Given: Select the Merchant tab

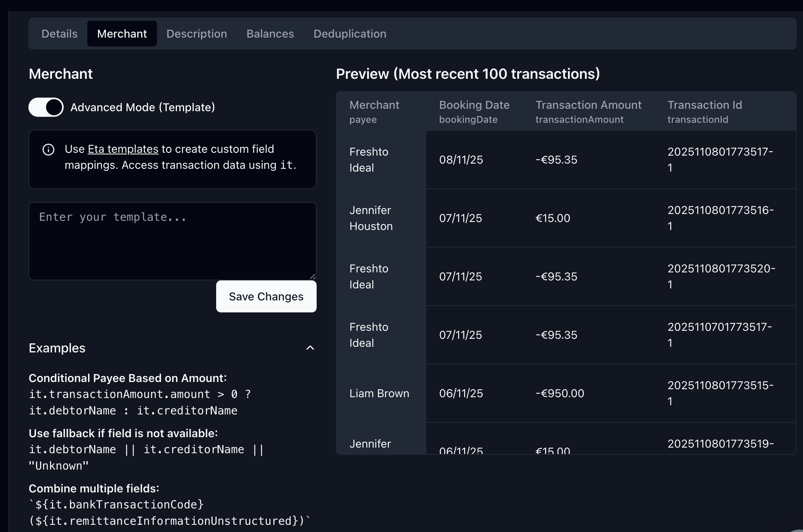Looking at the screenshot, I should [122, 34].
